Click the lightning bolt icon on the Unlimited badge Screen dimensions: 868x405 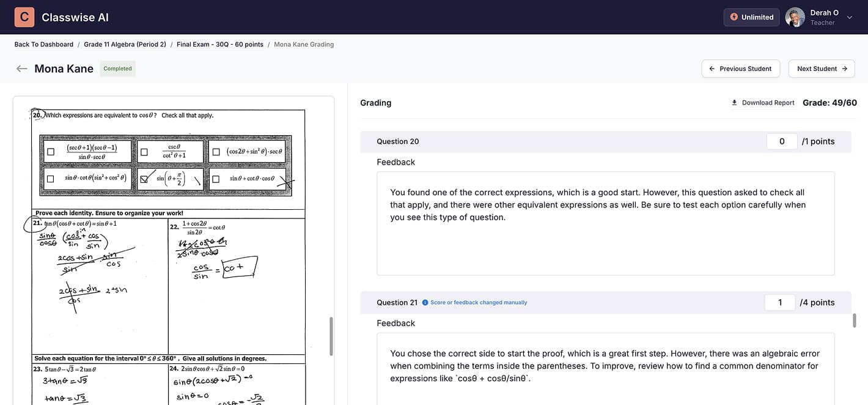point(735,17)
